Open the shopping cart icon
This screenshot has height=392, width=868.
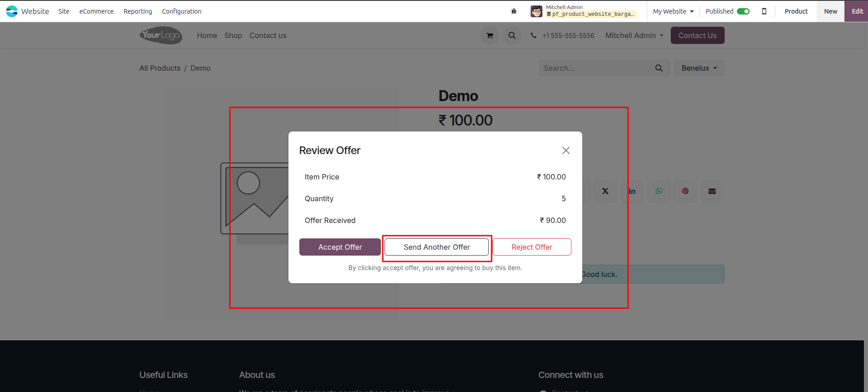pos(490,35)
